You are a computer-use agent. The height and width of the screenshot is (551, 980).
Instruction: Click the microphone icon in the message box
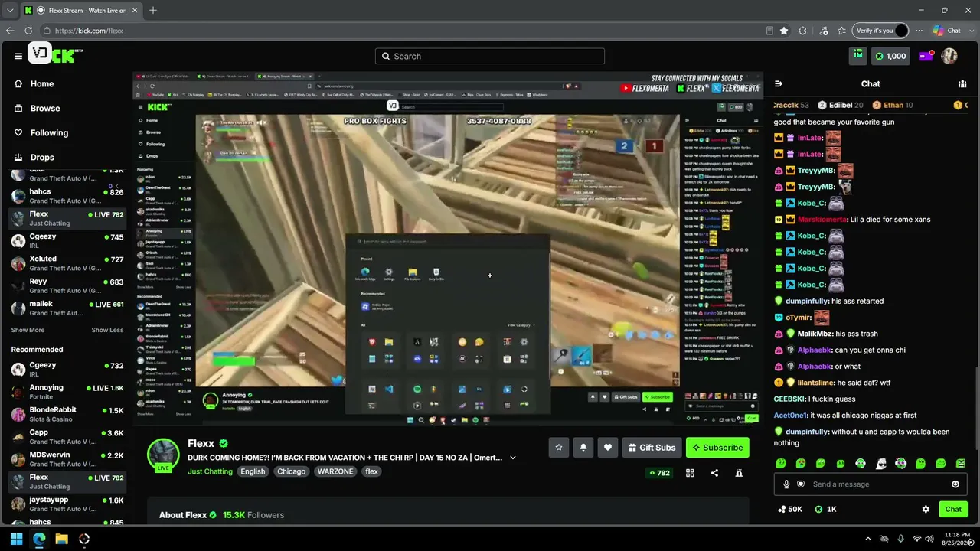coord(786,484)
